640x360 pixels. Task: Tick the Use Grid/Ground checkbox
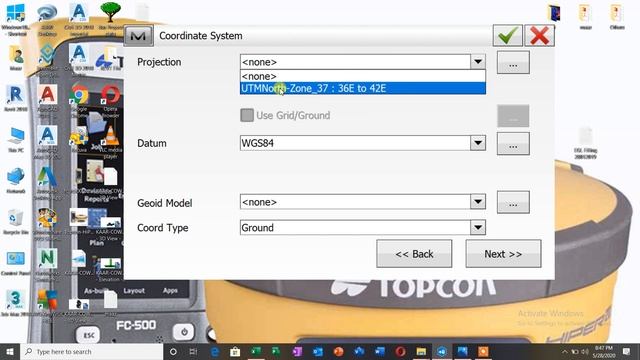click(x=247, y=115)
